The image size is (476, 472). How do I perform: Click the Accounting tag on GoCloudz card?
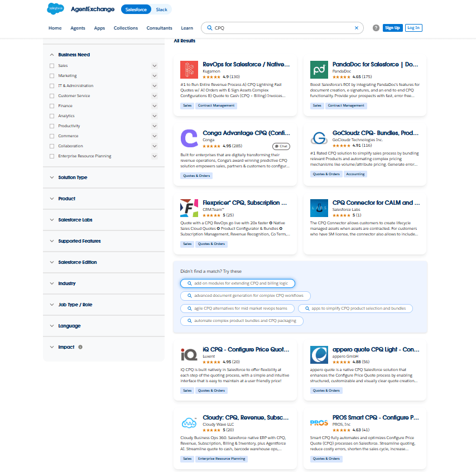355,174
